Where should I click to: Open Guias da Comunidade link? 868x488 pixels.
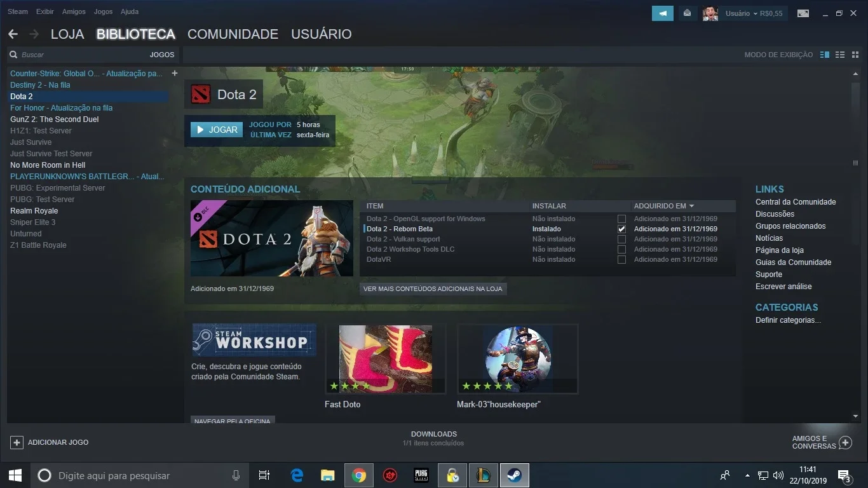tap(793, 262)
